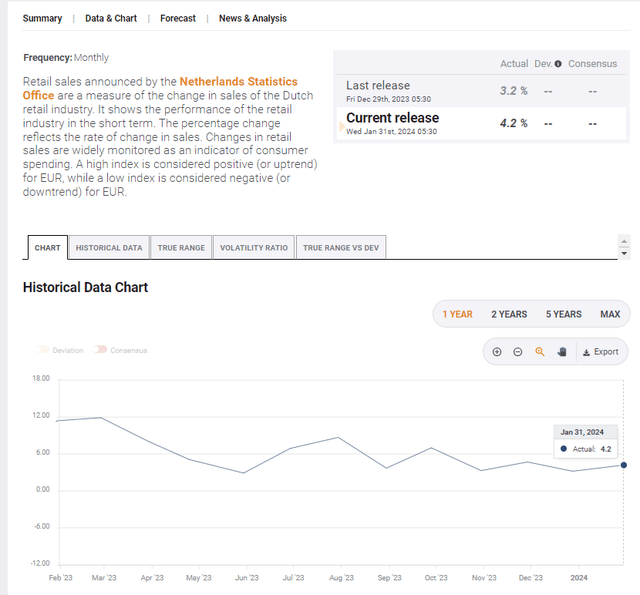Click the chart zoom-out minus icon
The width and height of the screenshot is (640, 595).
point(518,352)
